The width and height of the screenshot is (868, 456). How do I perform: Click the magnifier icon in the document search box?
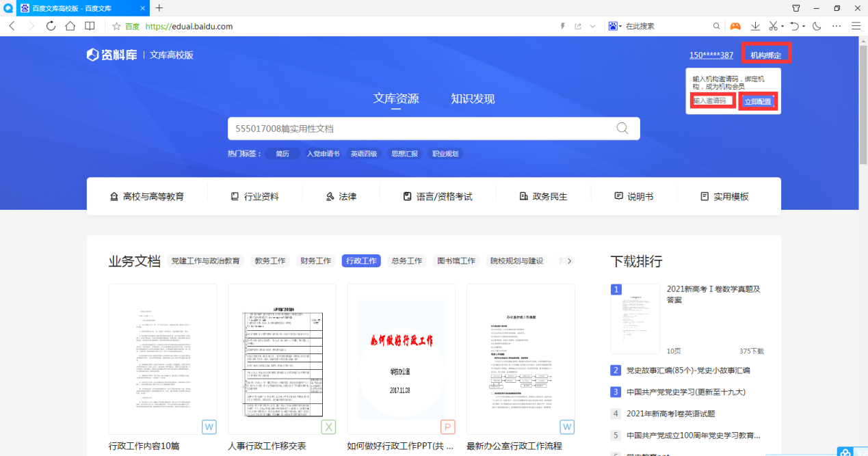(622, 129)
